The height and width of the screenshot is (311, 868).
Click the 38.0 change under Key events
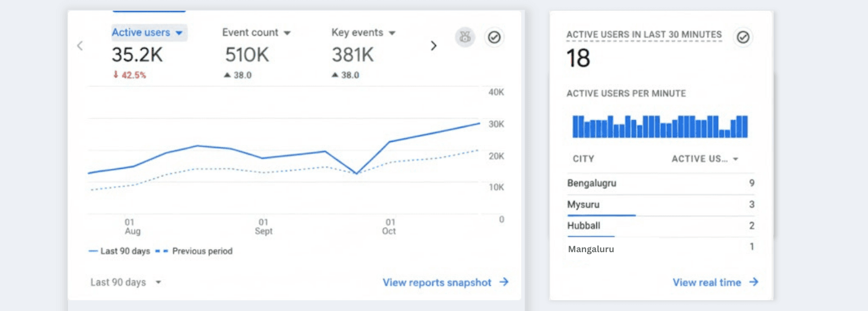345,75
